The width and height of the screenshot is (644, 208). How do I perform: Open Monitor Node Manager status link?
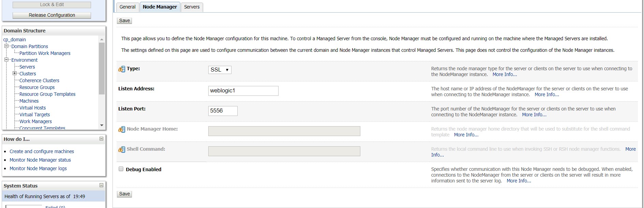tap(40, 160)
